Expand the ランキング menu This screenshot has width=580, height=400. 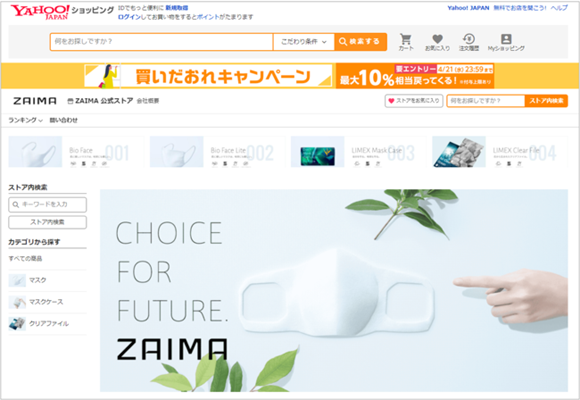(25, 120)
